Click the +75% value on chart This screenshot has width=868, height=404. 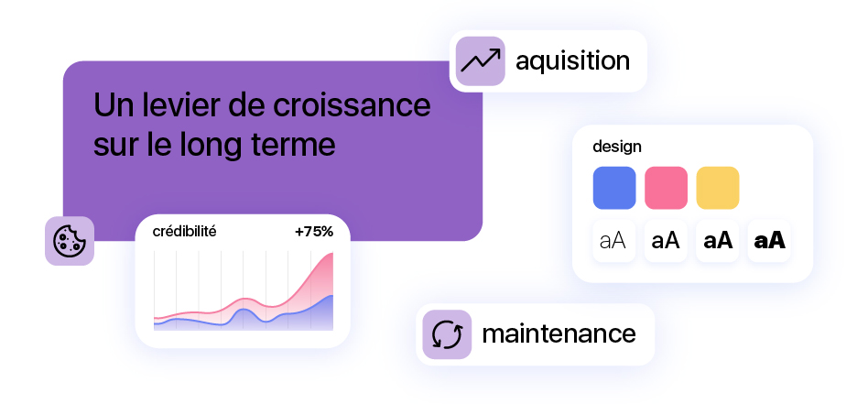pyautogui.click(x=314, y=232)
